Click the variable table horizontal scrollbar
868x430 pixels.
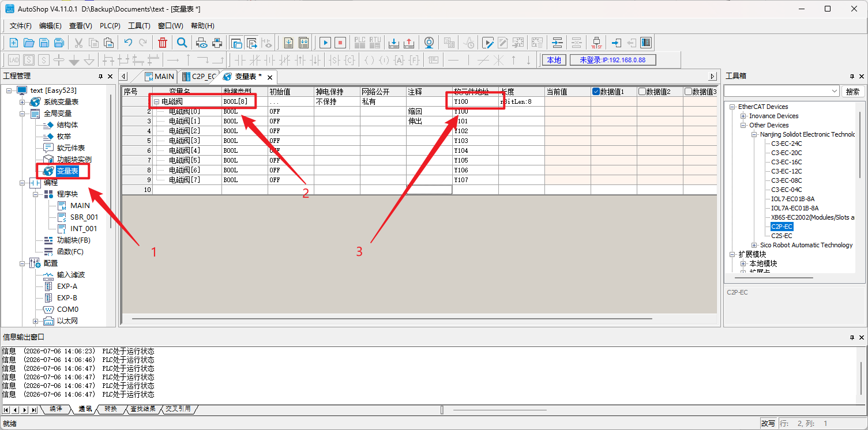pyautogui.click(x=392, y=318)
